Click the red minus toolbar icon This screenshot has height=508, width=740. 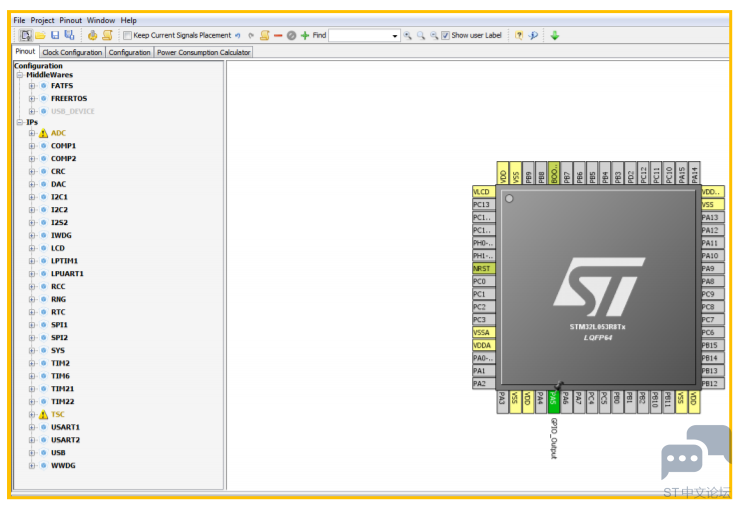coord(278,35)
